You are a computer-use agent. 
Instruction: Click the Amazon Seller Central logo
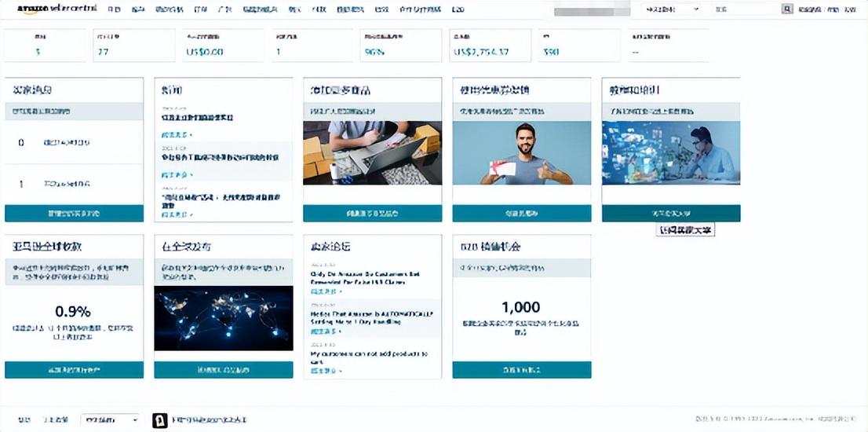57,9
